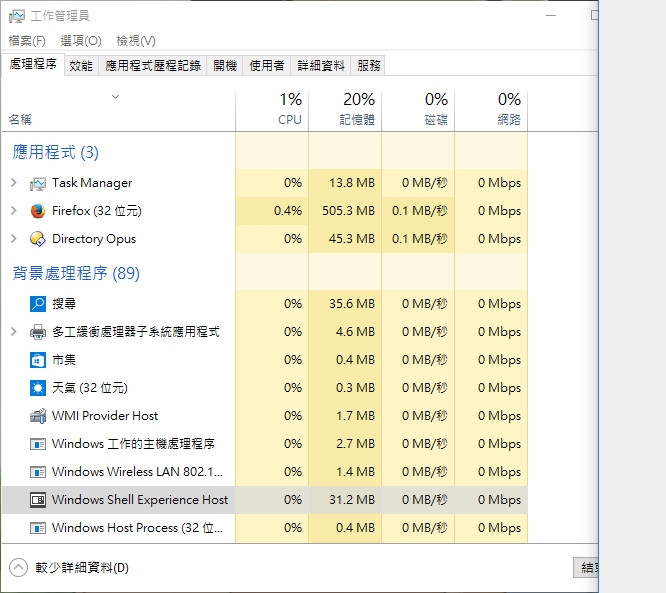
Task: Click Shell Experience Host memory 31.2 MB
Action: pos(352,500)
